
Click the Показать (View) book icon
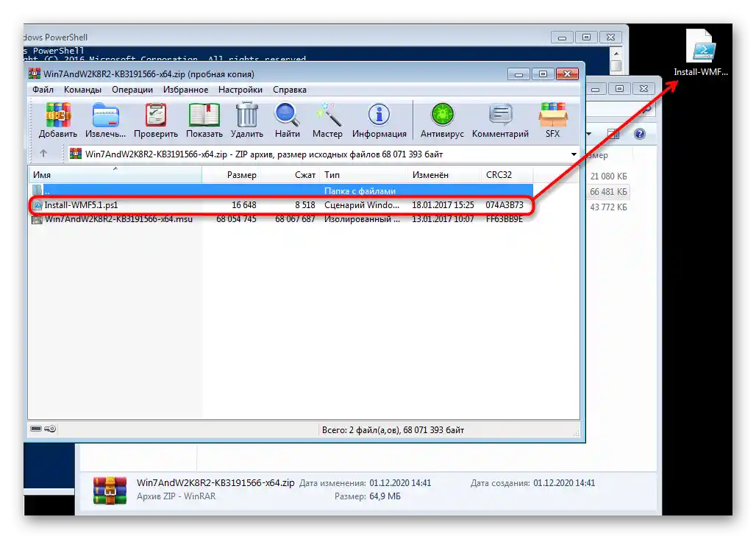coord(204,121)
